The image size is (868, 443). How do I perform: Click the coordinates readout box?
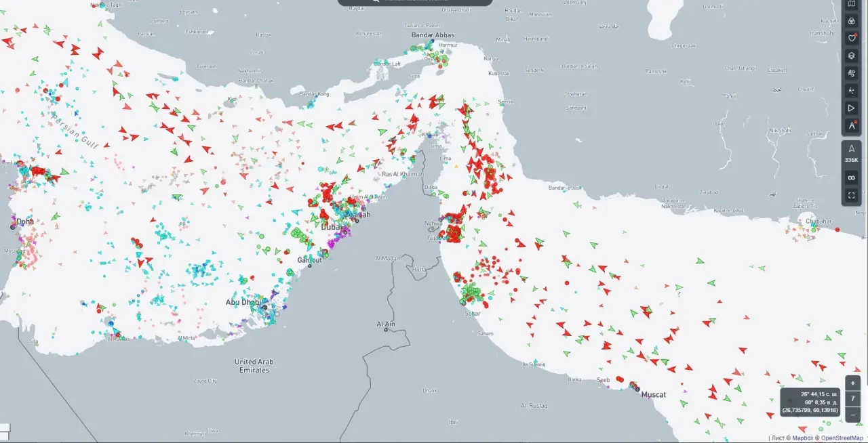(x=810, y=402)
